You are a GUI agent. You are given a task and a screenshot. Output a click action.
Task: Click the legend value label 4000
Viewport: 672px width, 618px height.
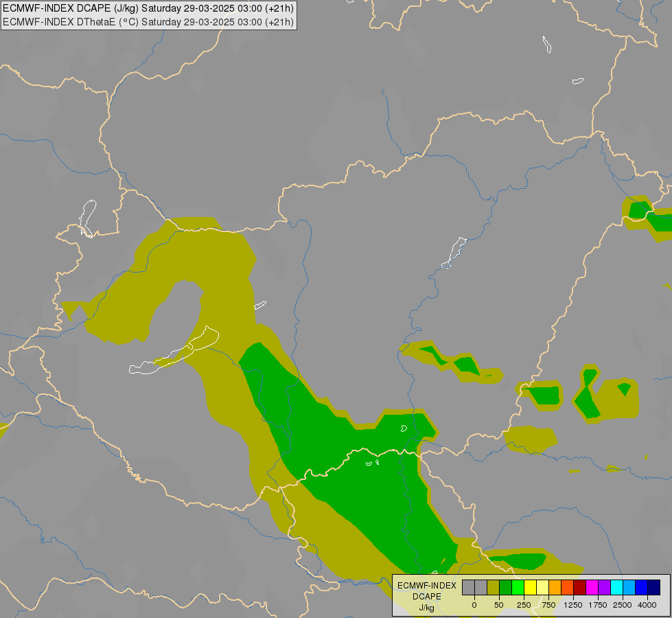pyautogui.click(x=647, y=605)
